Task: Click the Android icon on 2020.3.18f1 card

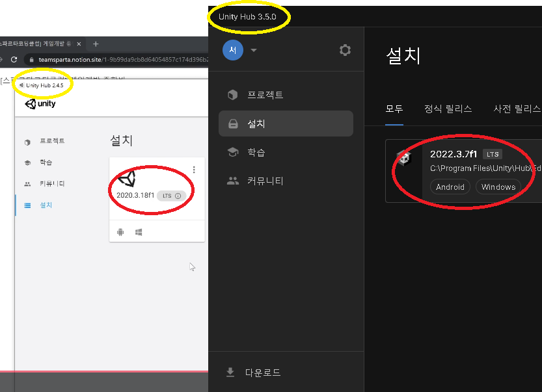Action: point(120,232)
